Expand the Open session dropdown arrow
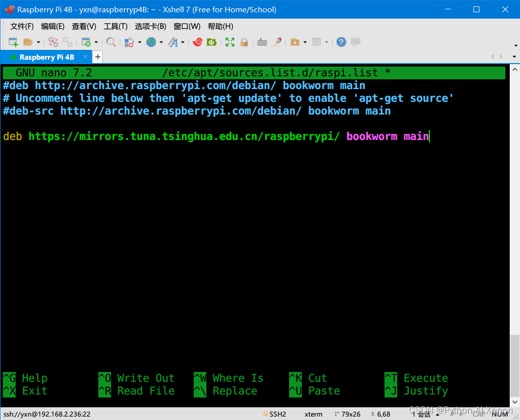 pos(39,42)
